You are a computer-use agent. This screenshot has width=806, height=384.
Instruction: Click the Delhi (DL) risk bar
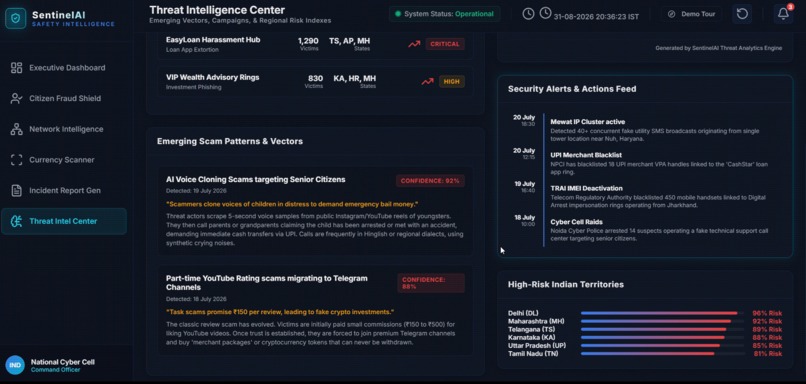tap(662, 313)
